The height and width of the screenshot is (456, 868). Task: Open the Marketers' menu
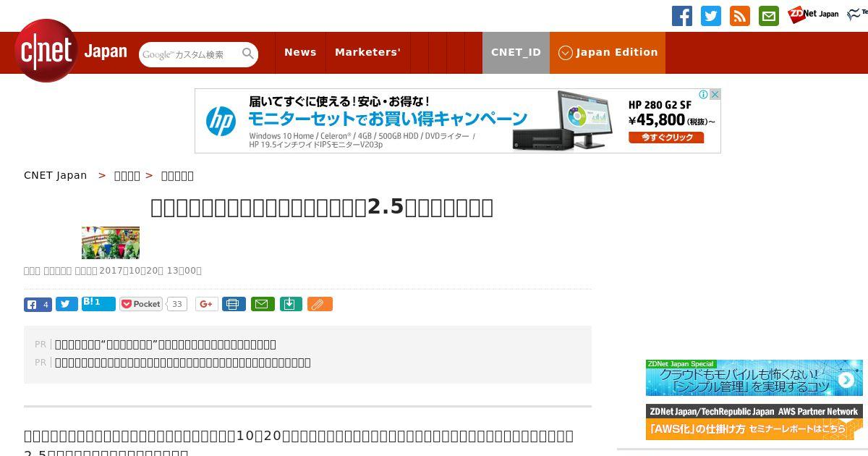pyautogui.click(x=367, y=52)
